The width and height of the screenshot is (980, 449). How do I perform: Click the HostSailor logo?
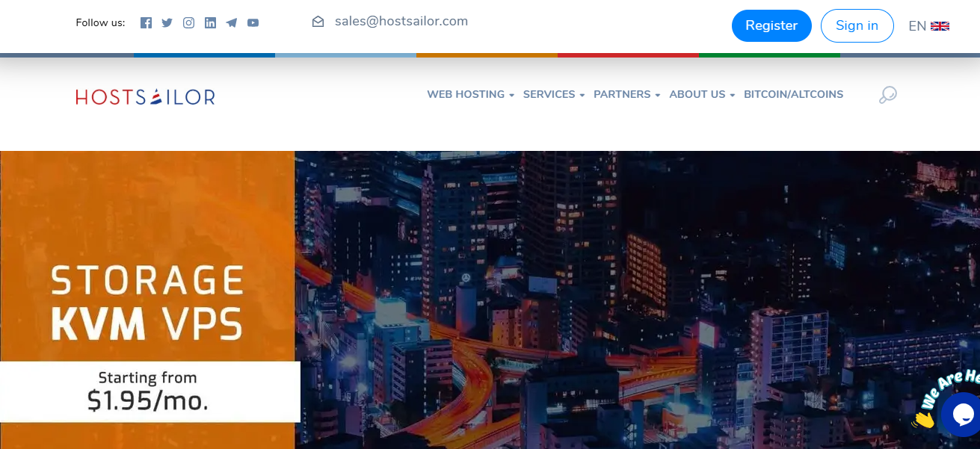[145, 96]
